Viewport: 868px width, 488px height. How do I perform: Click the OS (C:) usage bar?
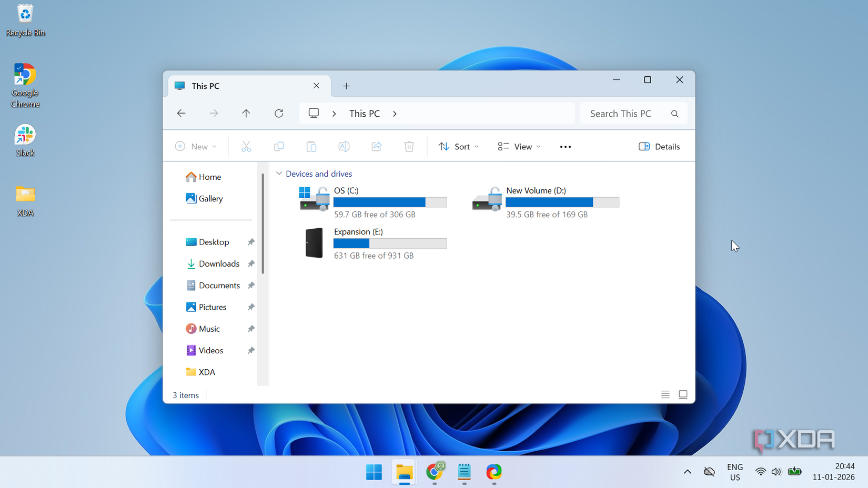[x=390, y=202]
